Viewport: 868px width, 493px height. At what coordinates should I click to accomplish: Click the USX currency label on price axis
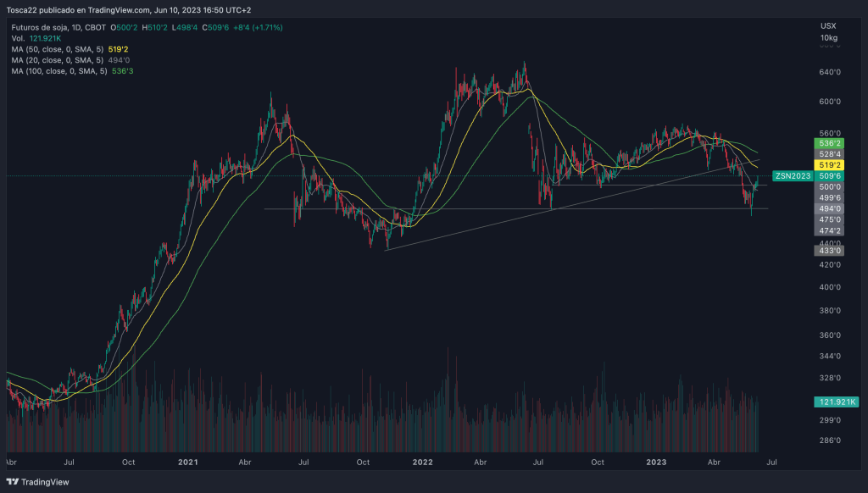point(828,26)
